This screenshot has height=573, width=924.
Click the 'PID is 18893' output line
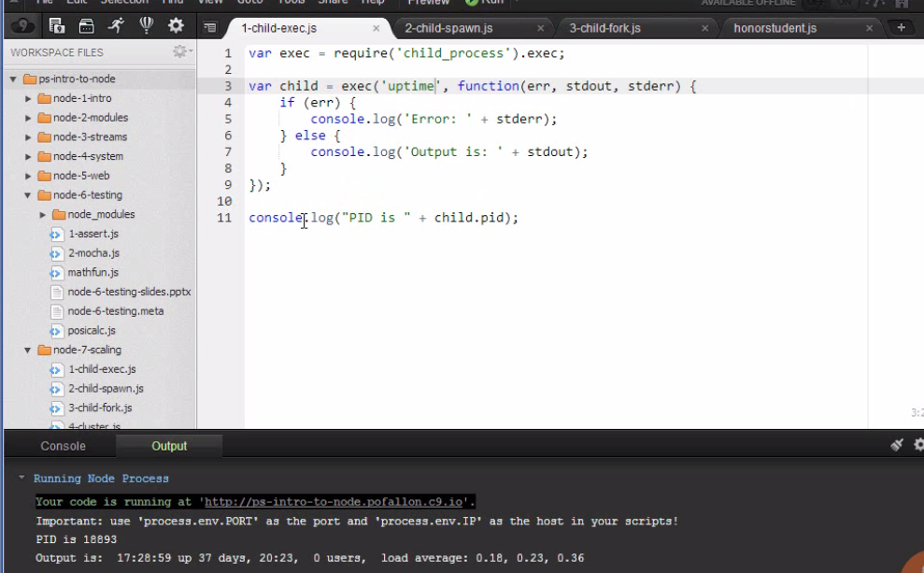pos(76,539)
